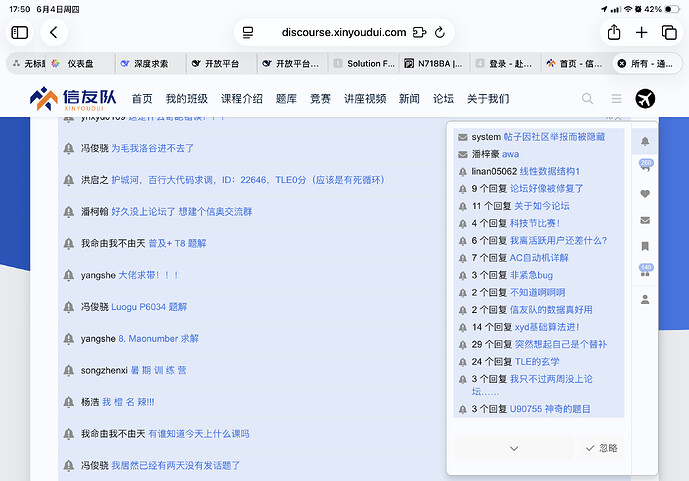Switch to the 深度求索 tab

click(151, 64)
